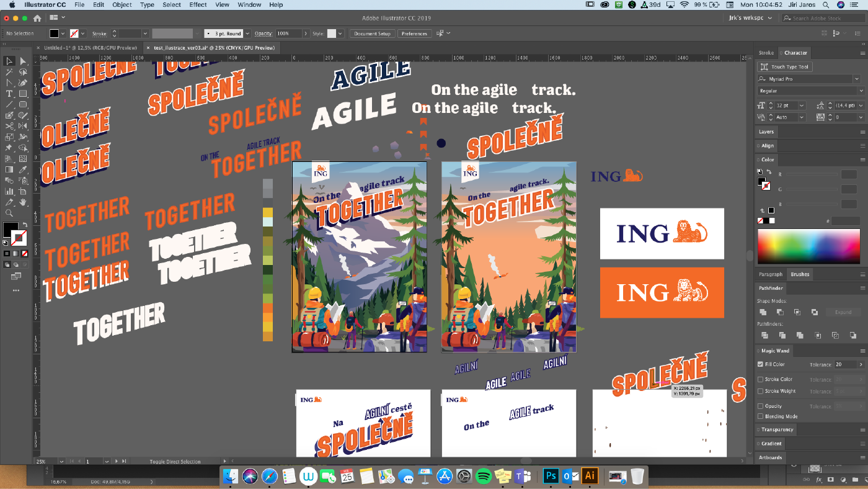The width and height of the screenshot is (868, 489).
Task: Select the Hand tool
Action: tap(23, 202)
